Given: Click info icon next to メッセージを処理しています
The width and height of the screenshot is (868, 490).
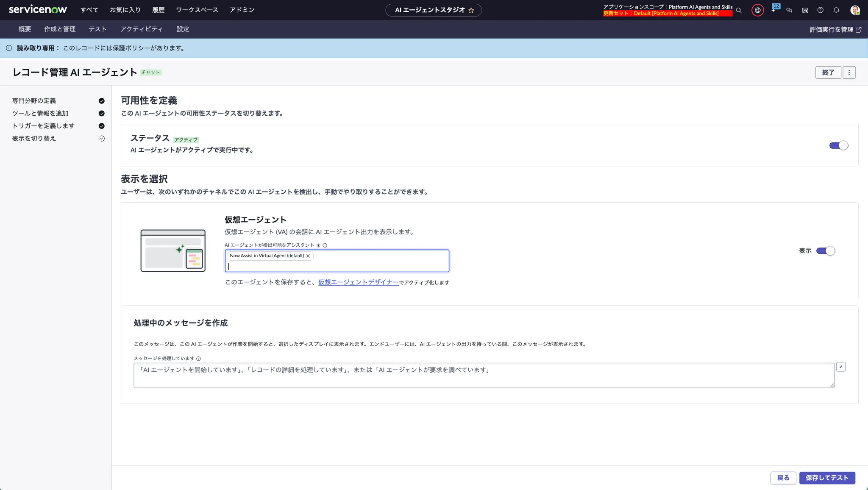Looking at the screenshot, I should point(198,359).
